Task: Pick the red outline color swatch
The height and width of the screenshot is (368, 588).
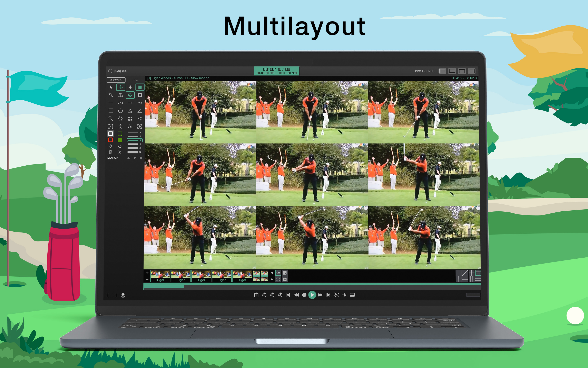Action: point(110,140)
